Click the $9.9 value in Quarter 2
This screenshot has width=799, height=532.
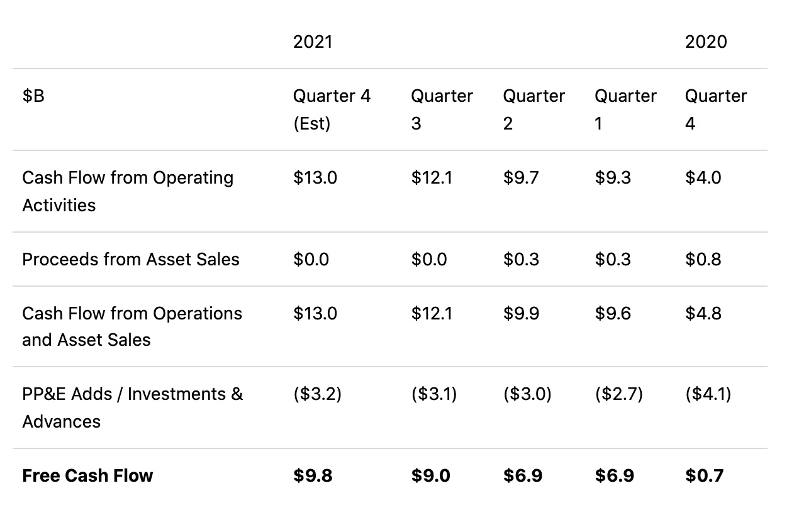(521, 313)
